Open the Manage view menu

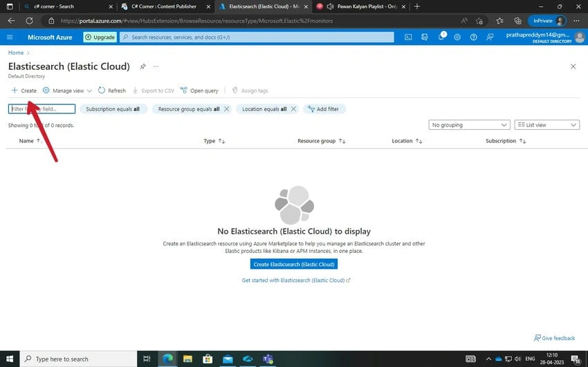(67, 91)
